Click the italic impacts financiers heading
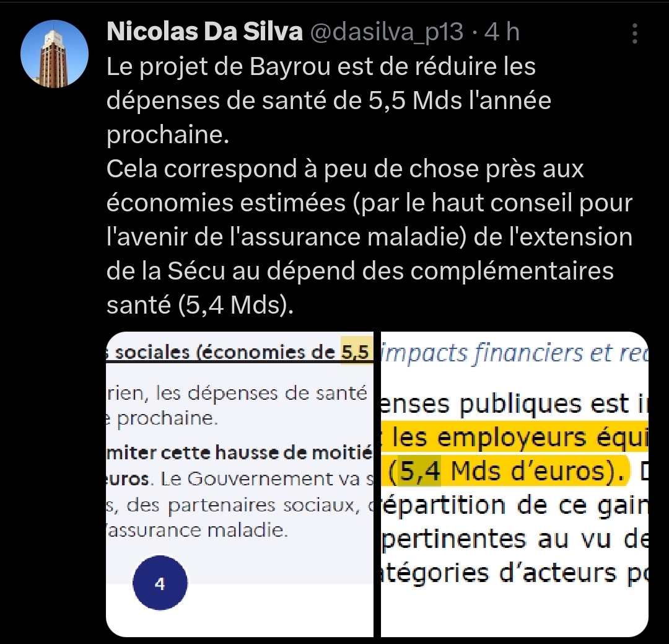 [514, 353]
